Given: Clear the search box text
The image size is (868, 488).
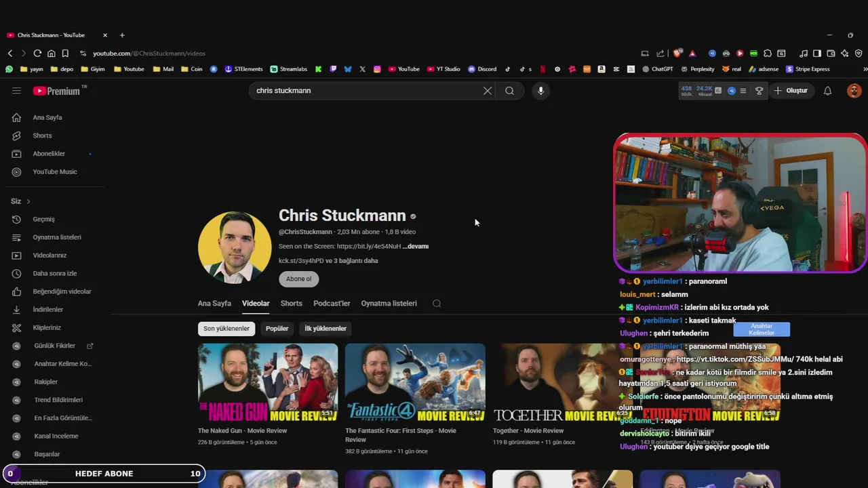Looking at the screenshot, I should (487, 91).
